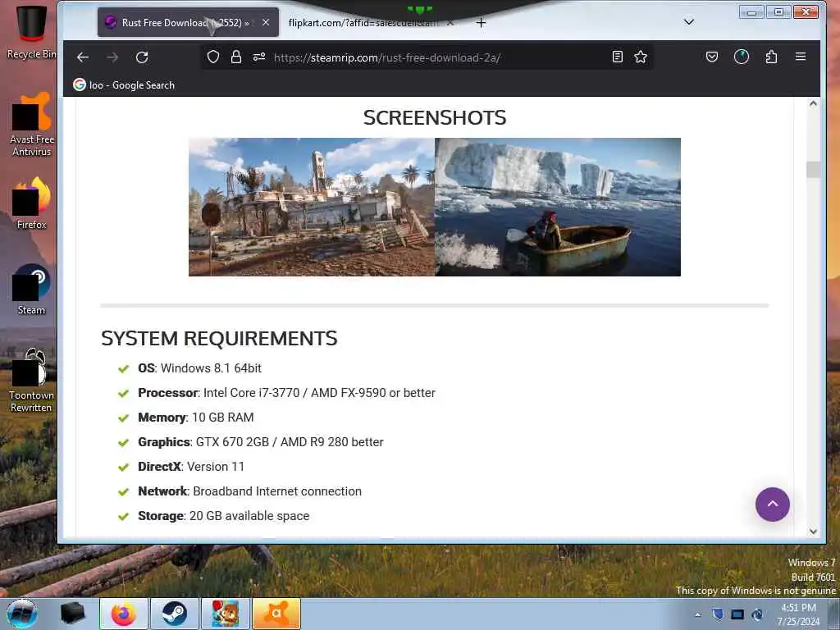Click the site security padlock icon
This screenshot has width=840, height=630.
coord(236,57)
